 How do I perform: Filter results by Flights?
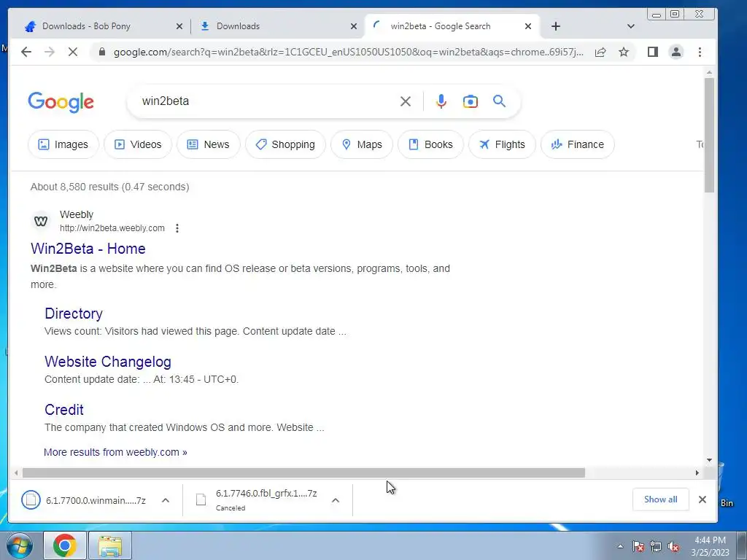pyautogui.click(x=502, y=144)
